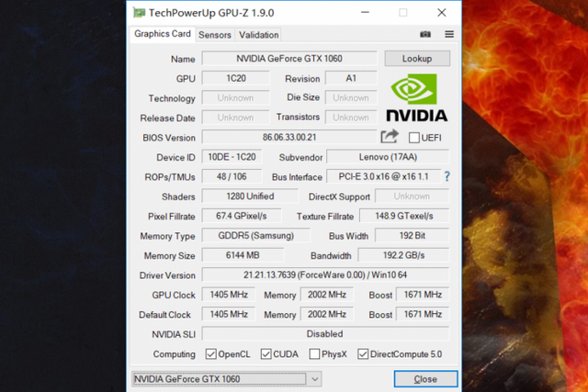Click the GPU Clock value 1405 MHz

point(229,295)
